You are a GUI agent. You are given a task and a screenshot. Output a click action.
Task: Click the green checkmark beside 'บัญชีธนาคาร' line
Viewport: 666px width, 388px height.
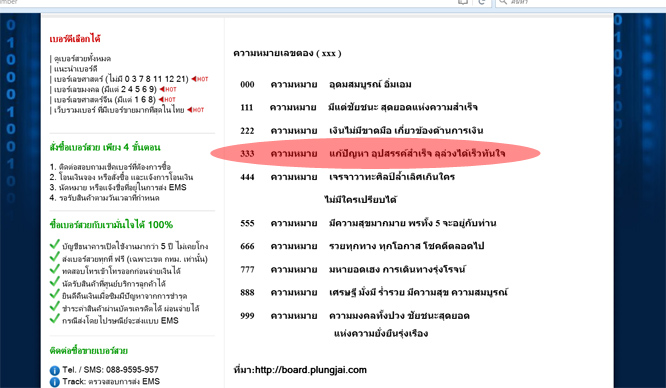(54, 244)
